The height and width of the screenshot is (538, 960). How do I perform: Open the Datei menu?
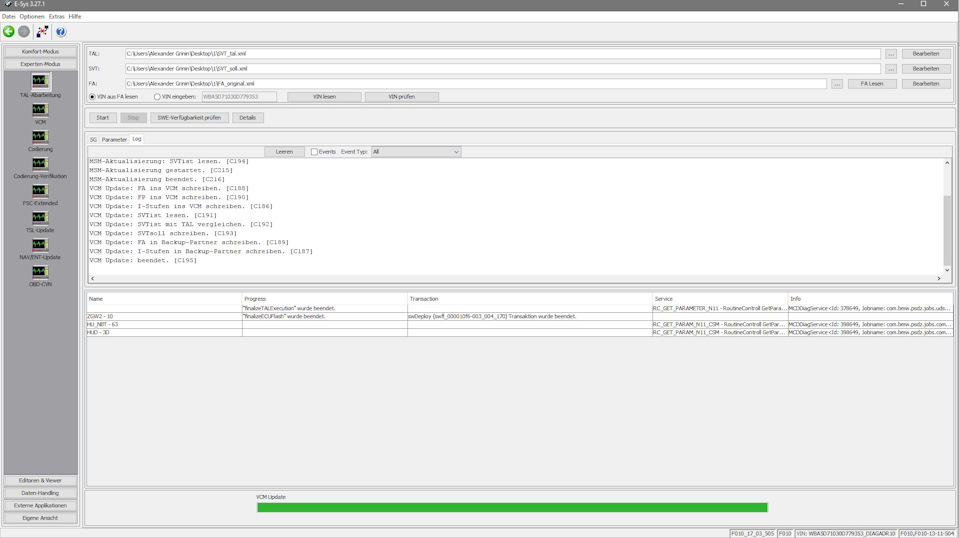click(9, 17)
